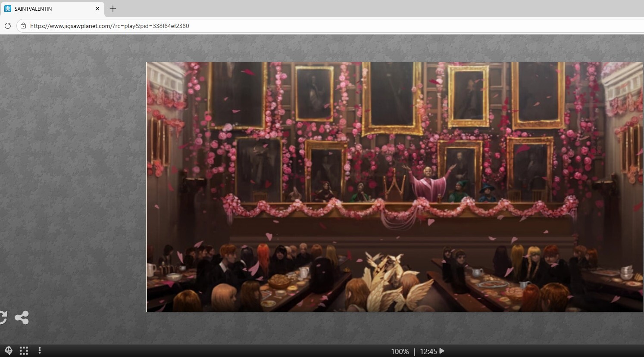Click the completed Valentine hall puzzle image

[394, 187]
